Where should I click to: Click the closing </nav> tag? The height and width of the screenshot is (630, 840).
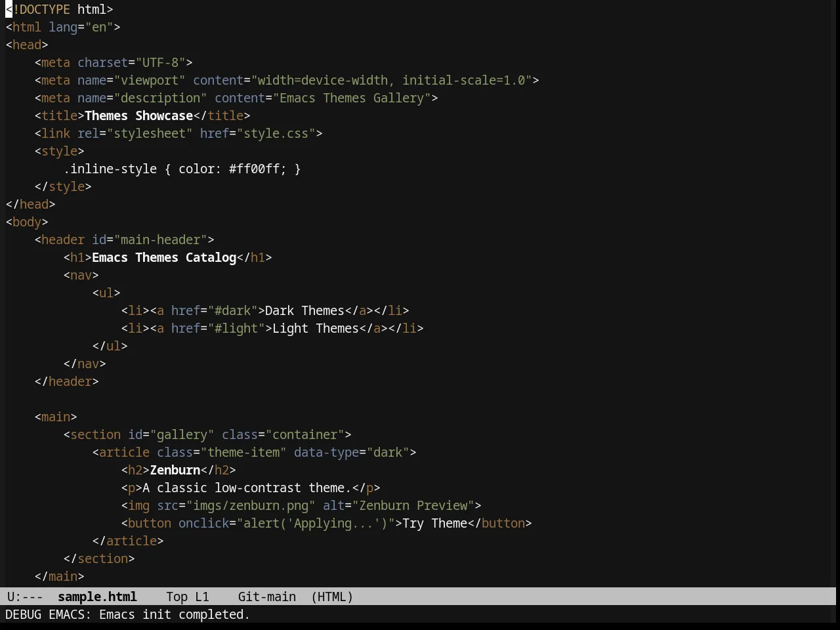pos(85,364)
